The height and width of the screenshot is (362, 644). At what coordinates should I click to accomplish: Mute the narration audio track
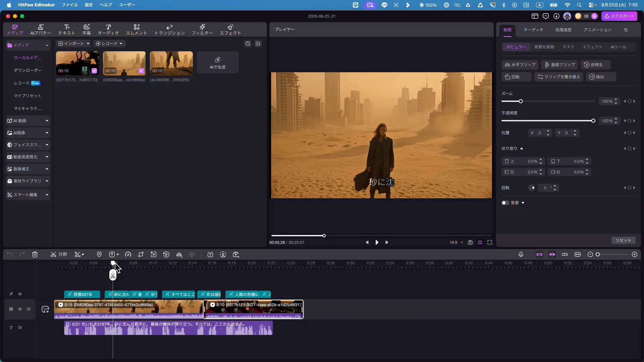[20, 327]
